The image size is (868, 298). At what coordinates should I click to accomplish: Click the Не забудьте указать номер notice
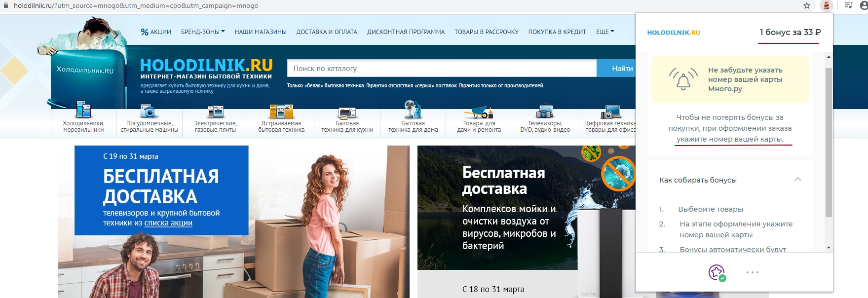click(730, 79)
